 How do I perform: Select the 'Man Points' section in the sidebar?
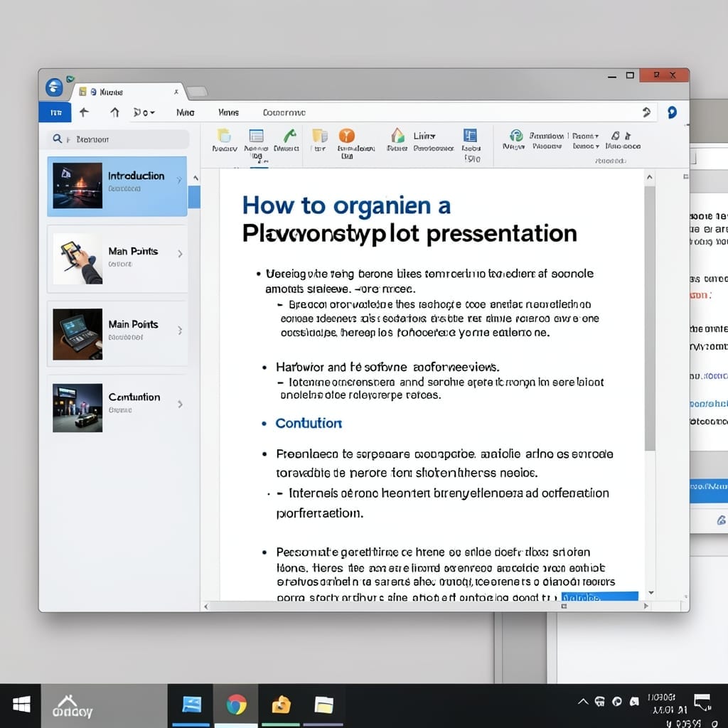[x=117, y=259]
